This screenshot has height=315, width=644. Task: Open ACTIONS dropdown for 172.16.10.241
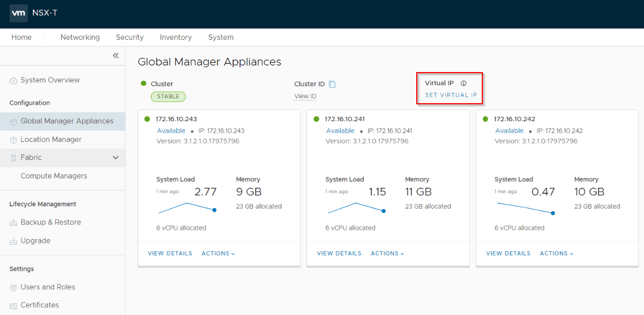pyautogui.click(x=387, y=253)
